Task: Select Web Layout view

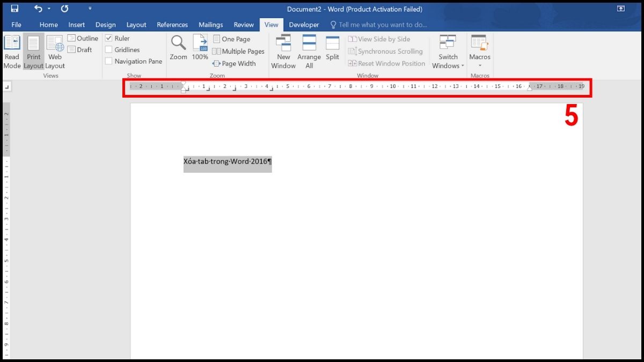Action: 54,51
